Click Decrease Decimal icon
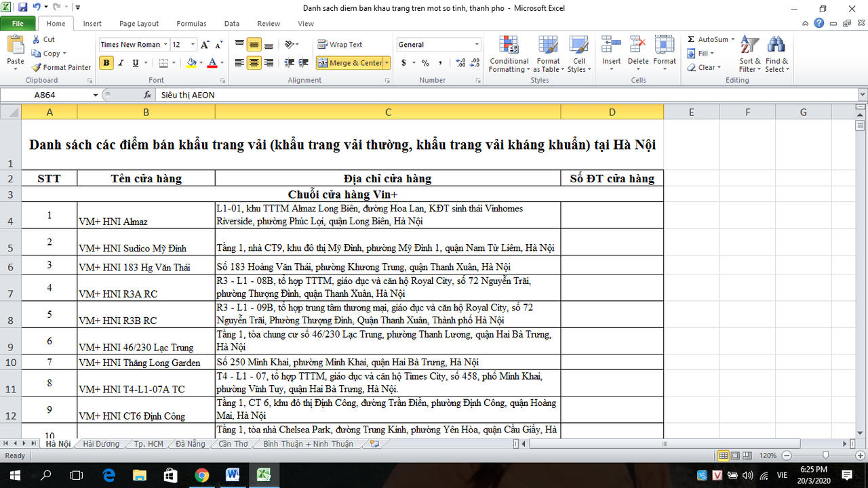Viewport: 868px width, 488px height. [475, 63]
